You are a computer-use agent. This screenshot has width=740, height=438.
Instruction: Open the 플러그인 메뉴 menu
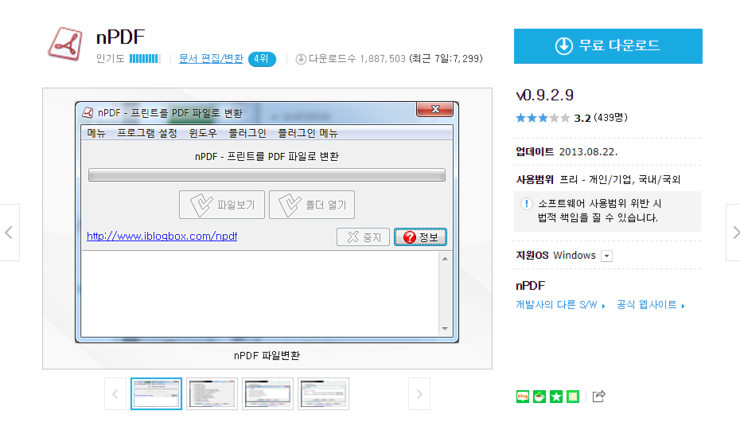tap(308, 133)
